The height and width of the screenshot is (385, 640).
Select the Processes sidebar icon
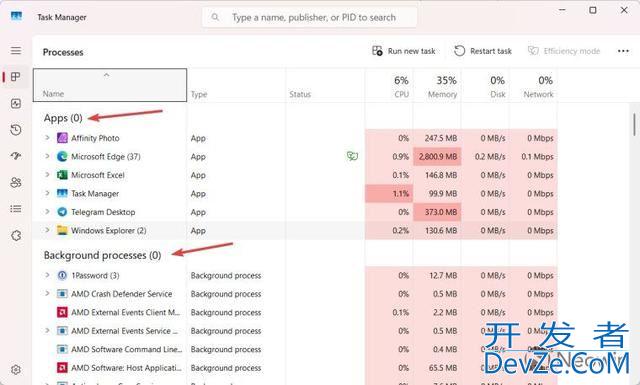point(16,77)
